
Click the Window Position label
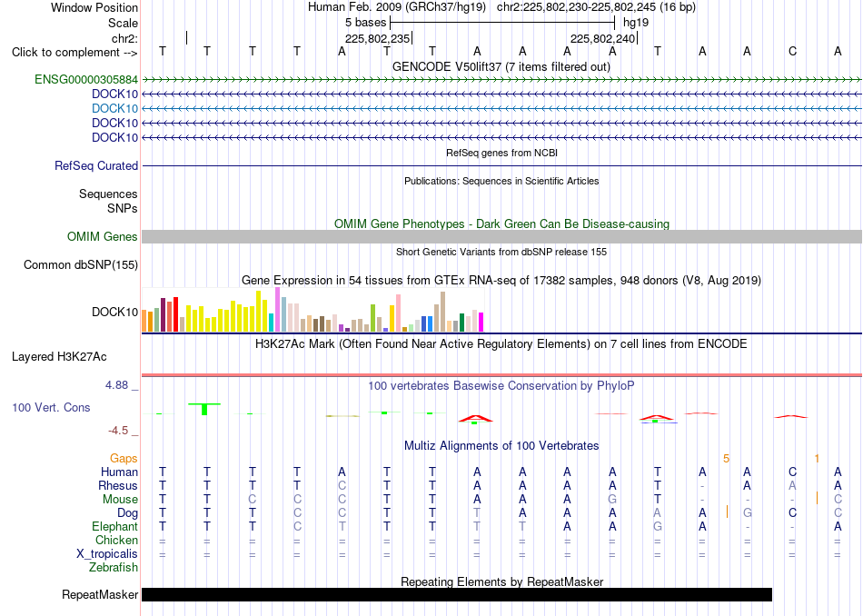pos(94,7)
